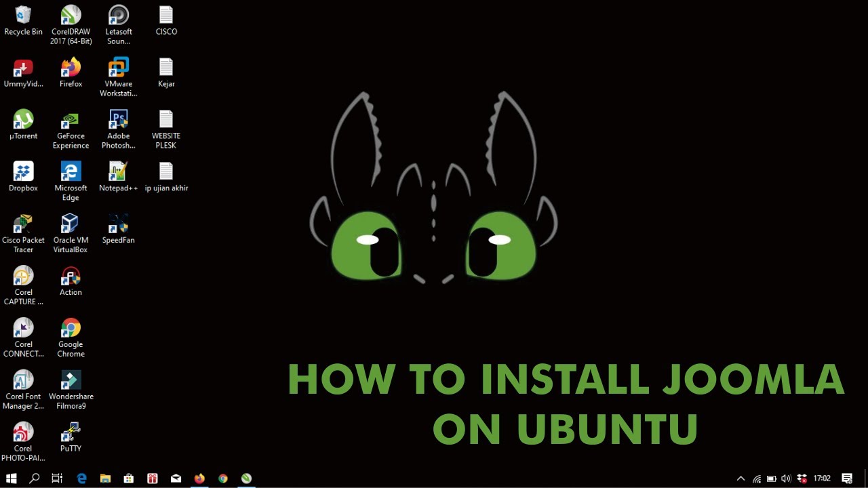Open Microsoft Store from the taskbar

tap(129, 479)
